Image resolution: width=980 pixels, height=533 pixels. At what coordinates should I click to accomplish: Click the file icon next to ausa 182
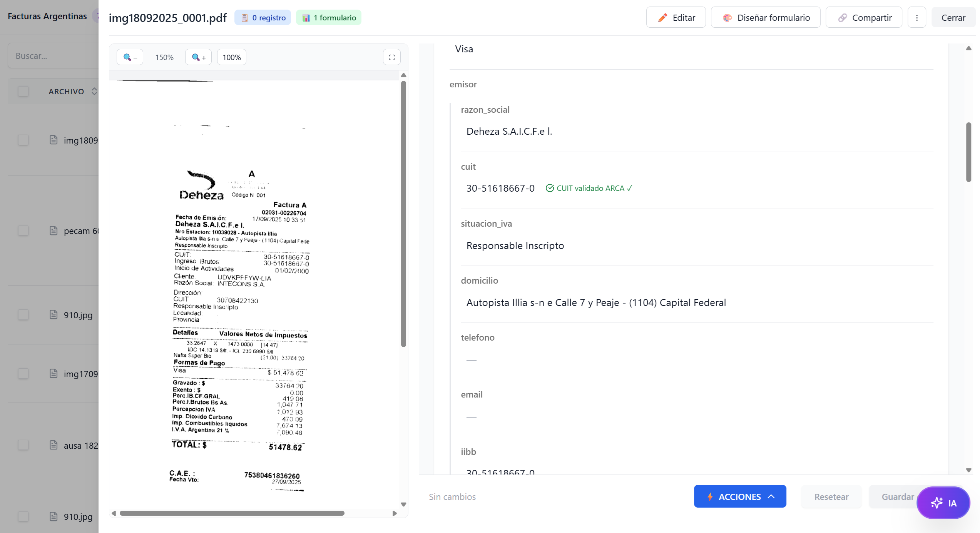pos(54,445)
